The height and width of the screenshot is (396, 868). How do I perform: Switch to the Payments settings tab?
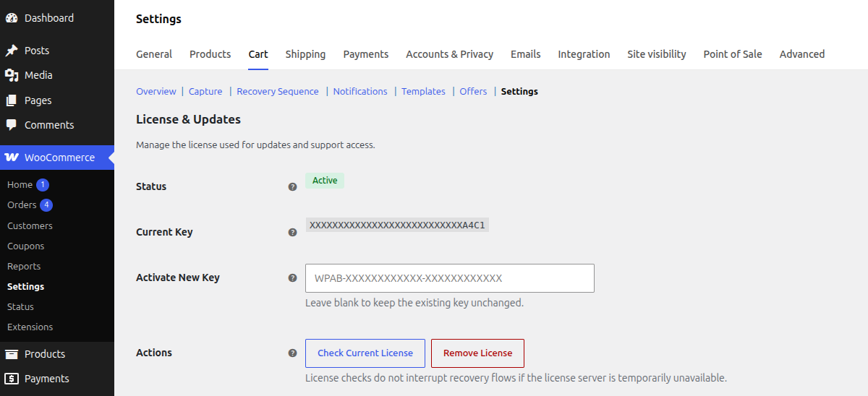(366, 54)
